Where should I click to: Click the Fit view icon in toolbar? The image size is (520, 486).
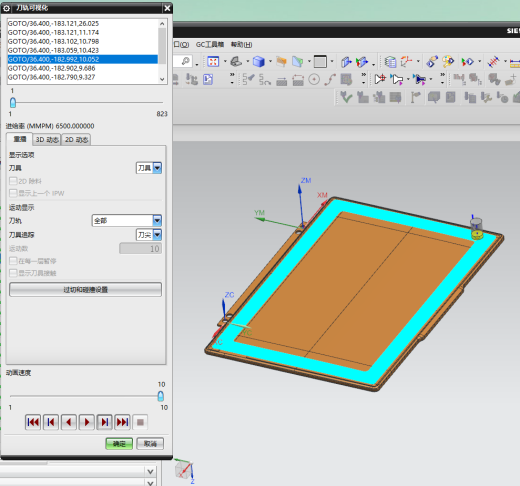[213, 62]
